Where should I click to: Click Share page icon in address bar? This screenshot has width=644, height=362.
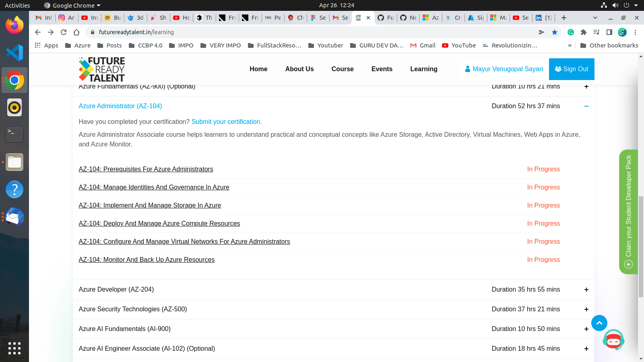tap(542, 32)
